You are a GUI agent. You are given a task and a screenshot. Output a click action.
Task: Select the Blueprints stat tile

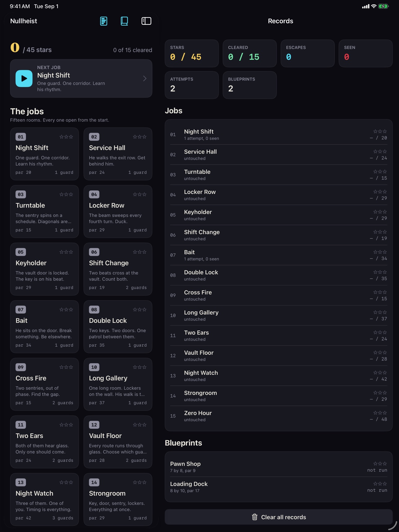coord(250,85)
